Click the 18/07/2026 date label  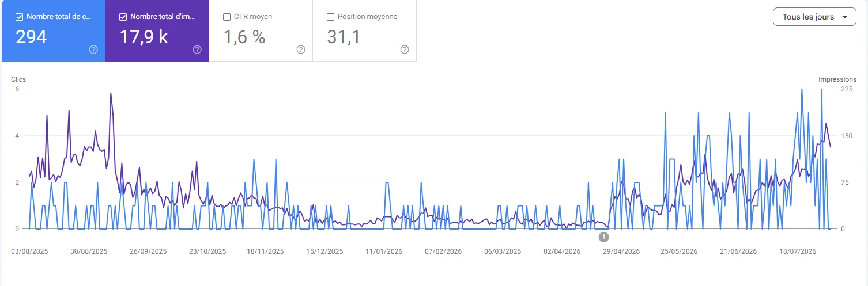pos(798,251)
